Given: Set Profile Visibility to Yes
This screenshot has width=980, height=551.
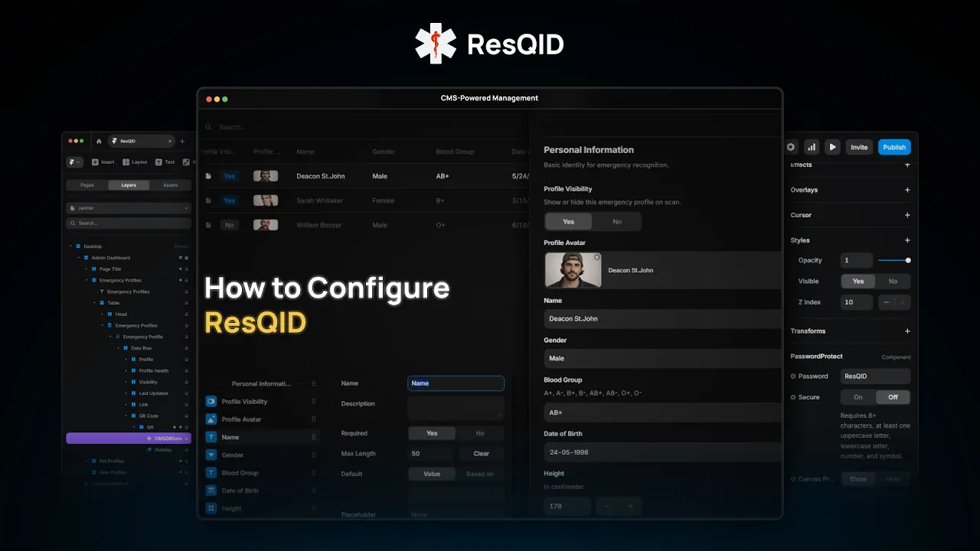Looking at the screenshot, I should (569, 222).
